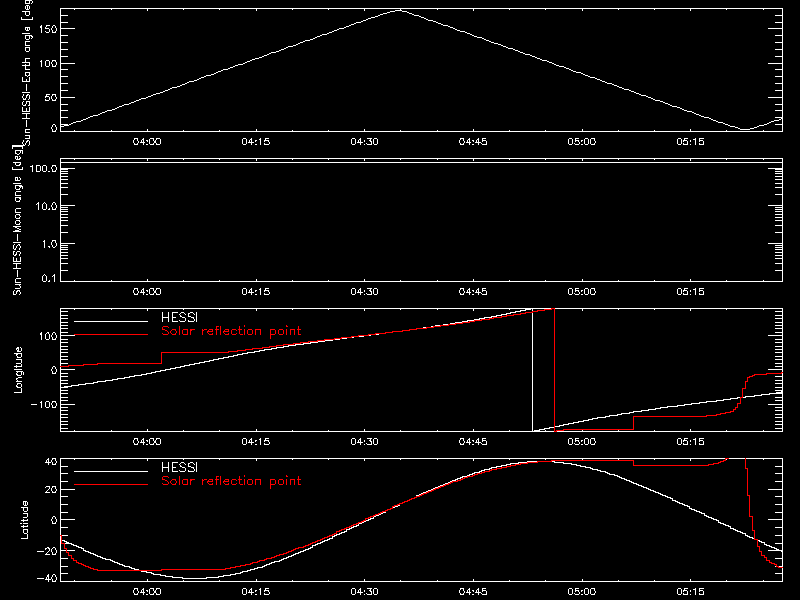Screen dimensions: 800x600
Task: Click the white vertical HESSI longitude wrap line
Action: 532,370
